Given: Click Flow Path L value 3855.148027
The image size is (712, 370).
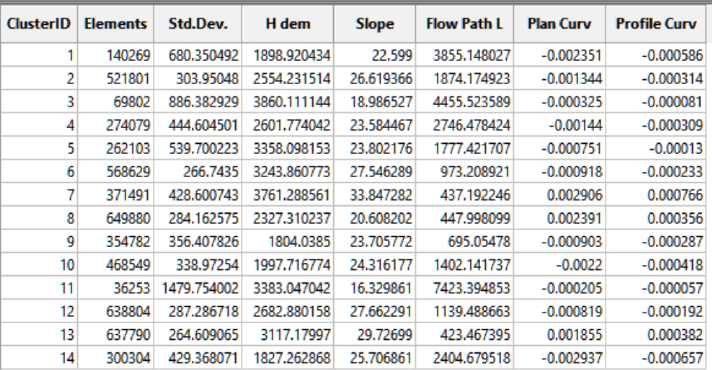Looking at the screenshot, I should pos(465,55).
